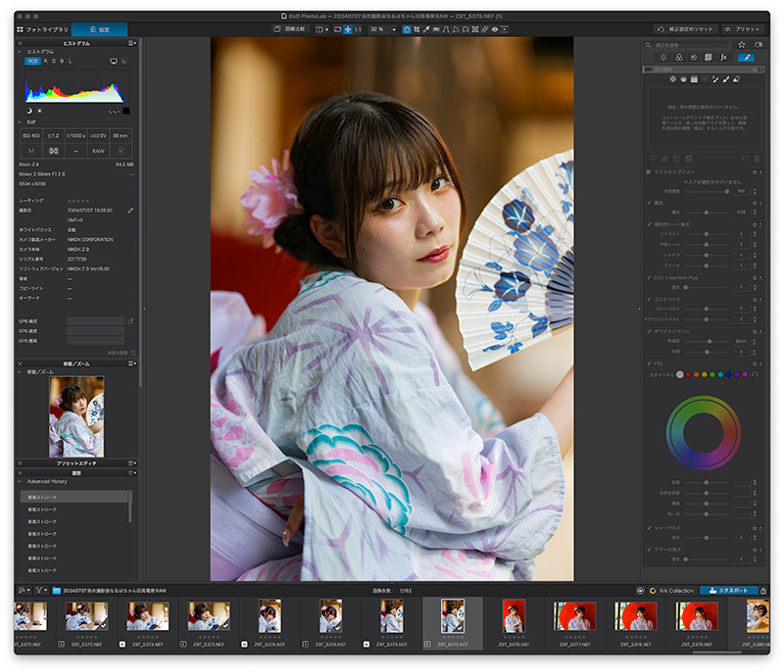Screen dimensions: 784x672
Task: Open the Geometry corrections tab icon
Action: (708, 58)
